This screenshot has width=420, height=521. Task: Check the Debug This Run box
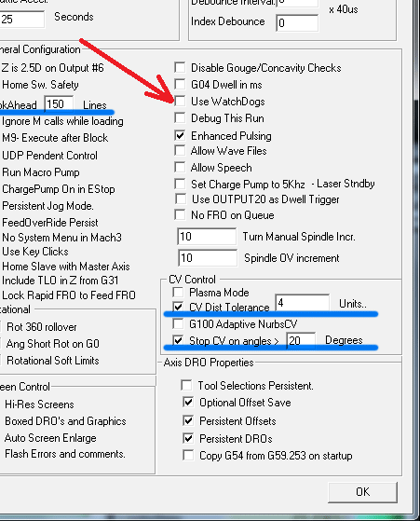tap(180, 117)
